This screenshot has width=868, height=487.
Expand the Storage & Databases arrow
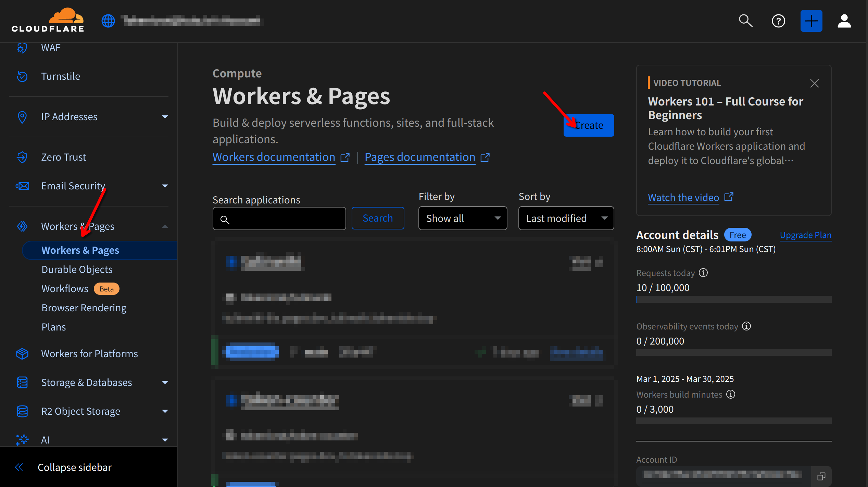[x=165, y=383]
